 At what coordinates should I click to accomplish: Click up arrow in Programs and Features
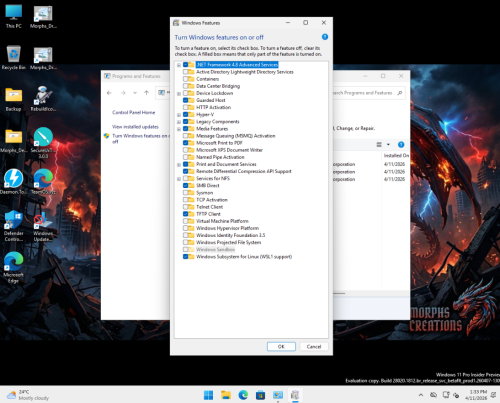pos(146,93)
